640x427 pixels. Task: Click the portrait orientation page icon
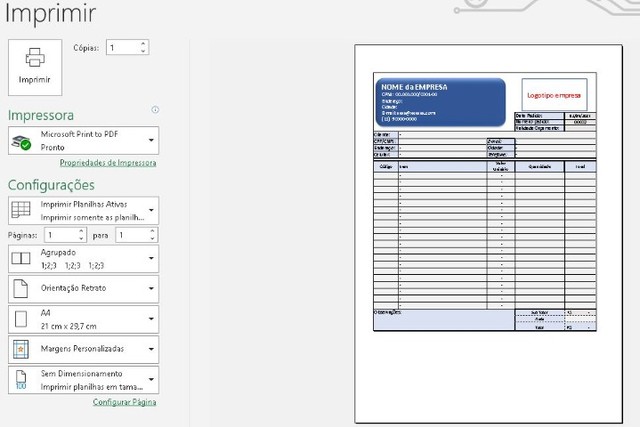pyautogui.click(x=21, y=289)
